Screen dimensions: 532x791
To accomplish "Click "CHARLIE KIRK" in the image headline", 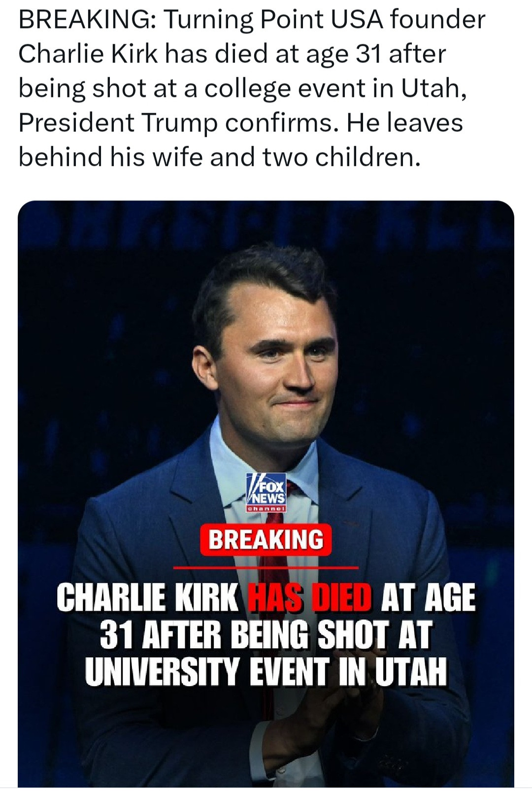I will [x=147, y=597].
